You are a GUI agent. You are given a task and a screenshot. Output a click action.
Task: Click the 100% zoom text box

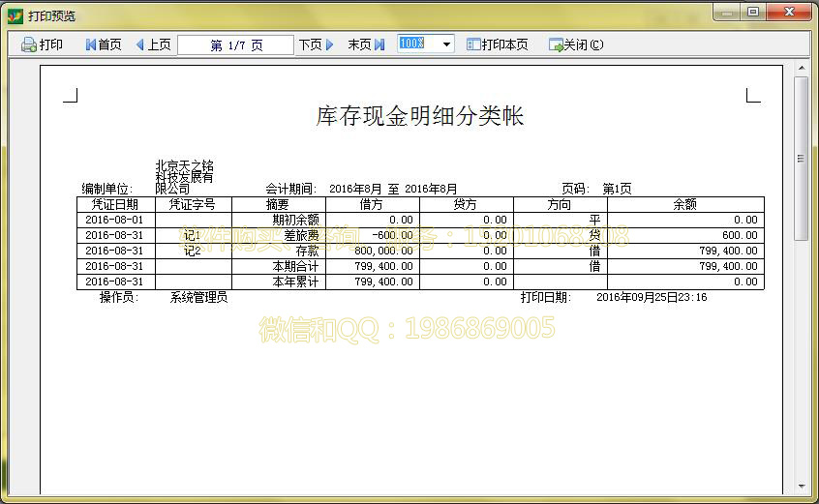416,44
